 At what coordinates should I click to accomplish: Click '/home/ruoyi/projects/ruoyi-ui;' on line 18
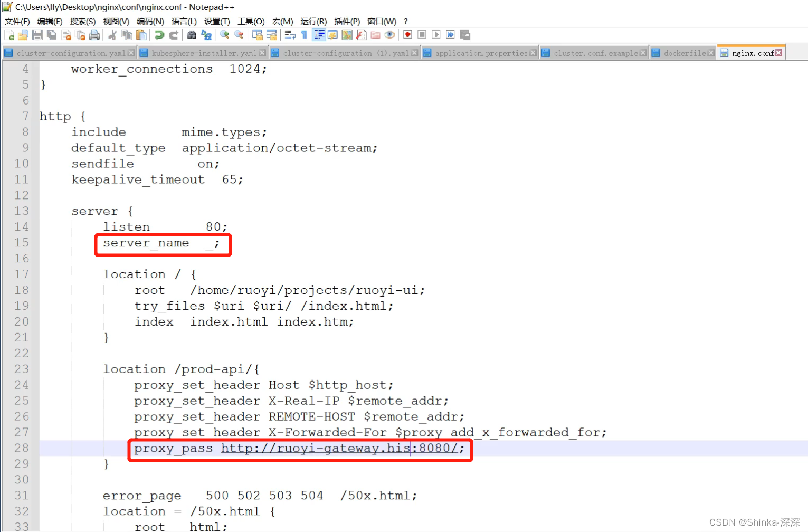tap(308, 290)
